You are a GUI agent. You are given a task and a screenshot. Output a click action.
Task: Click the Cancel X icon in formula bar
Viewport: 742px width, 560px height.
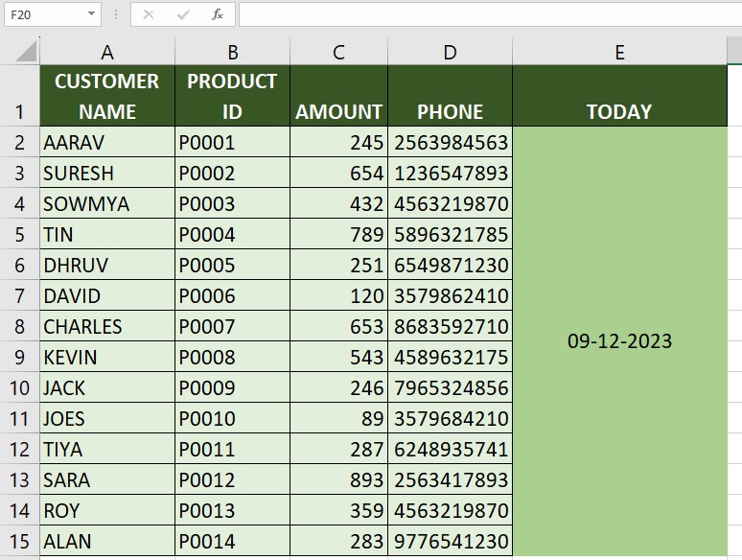(x=149, y=14)
